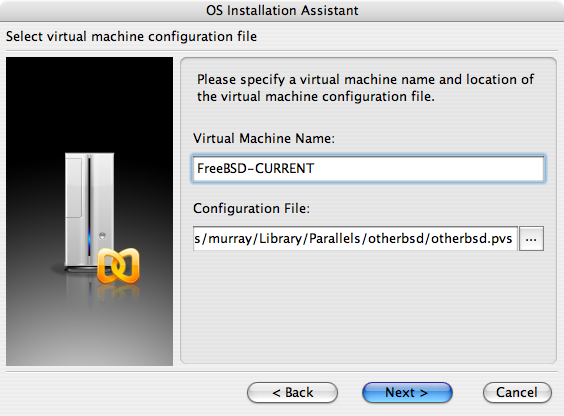The width and height of the screenshot is (564, 416).
Task: Click the round power button on the tower
Action: tap(102, 236)
